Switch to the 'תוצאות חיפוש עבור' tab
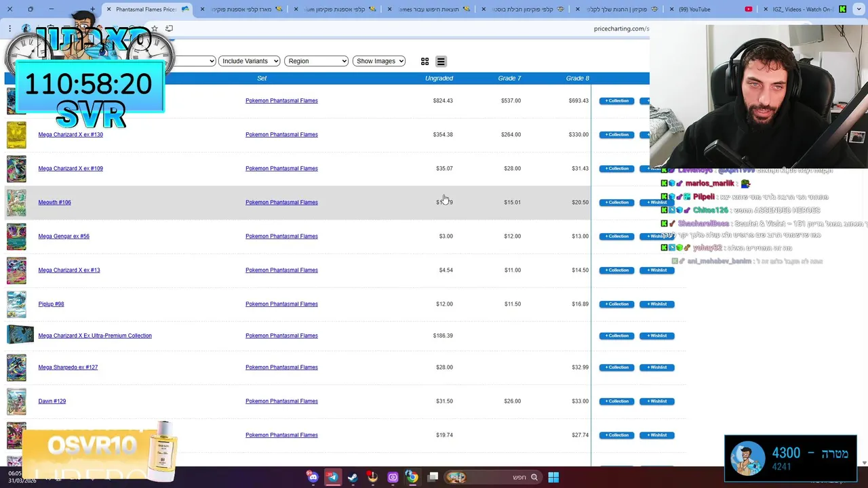 pos(427,9)
